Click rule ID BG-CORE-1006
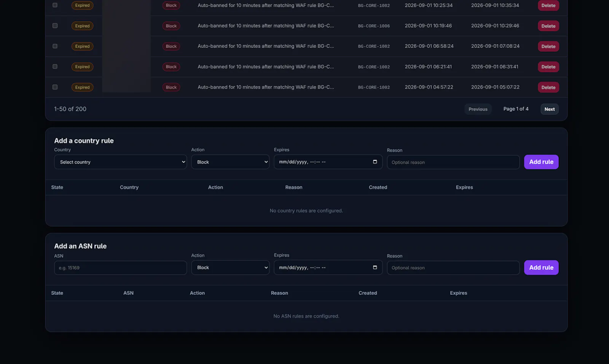Viewport: 609px width, 364px height. point(374,26)
